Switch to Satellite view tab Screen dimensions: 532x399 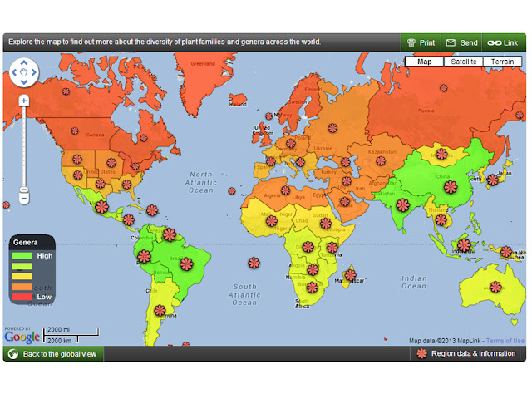pos(464,62)
